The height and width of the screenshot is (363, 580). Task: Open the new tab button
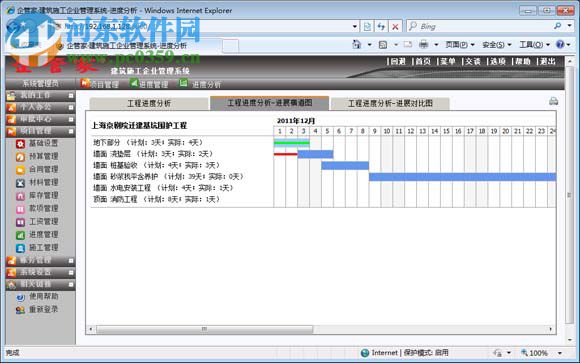pos(230,46)
